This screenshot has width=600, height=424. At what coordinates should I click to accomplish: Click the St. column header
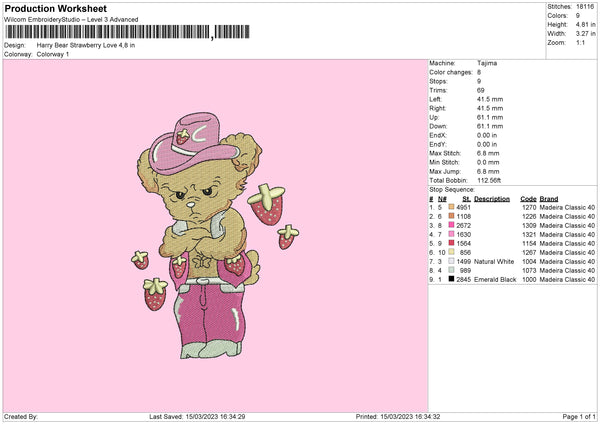466,199
